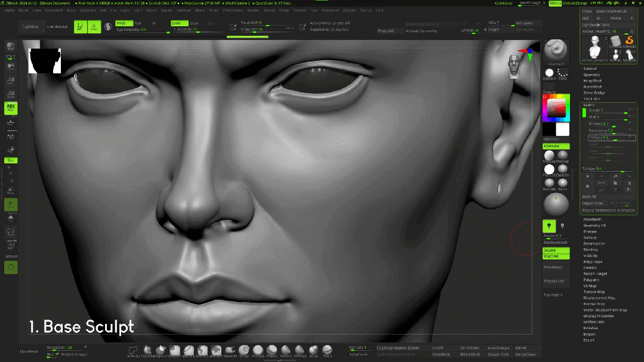Adjust the Z Intensity slider
Image resolution: width=644 pixels, height=362 pixels.
coord(198,30)
